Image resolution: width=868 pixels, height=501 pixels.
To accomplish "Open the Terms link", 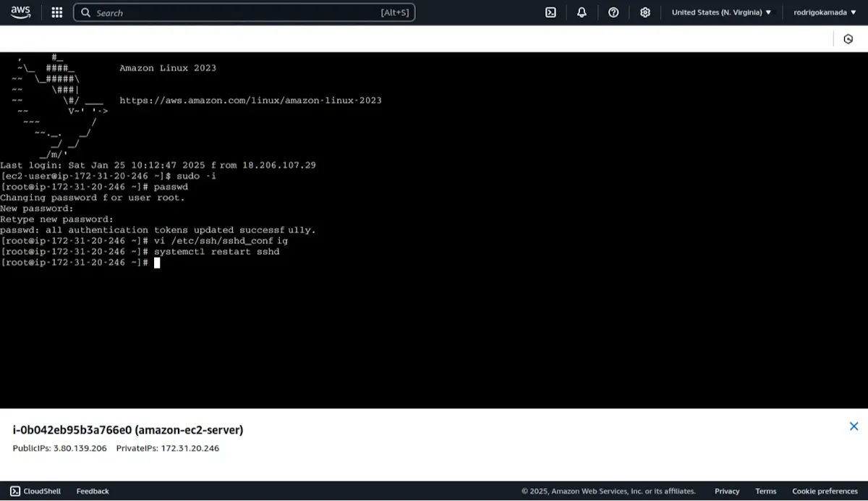I will tap(766, 491).
